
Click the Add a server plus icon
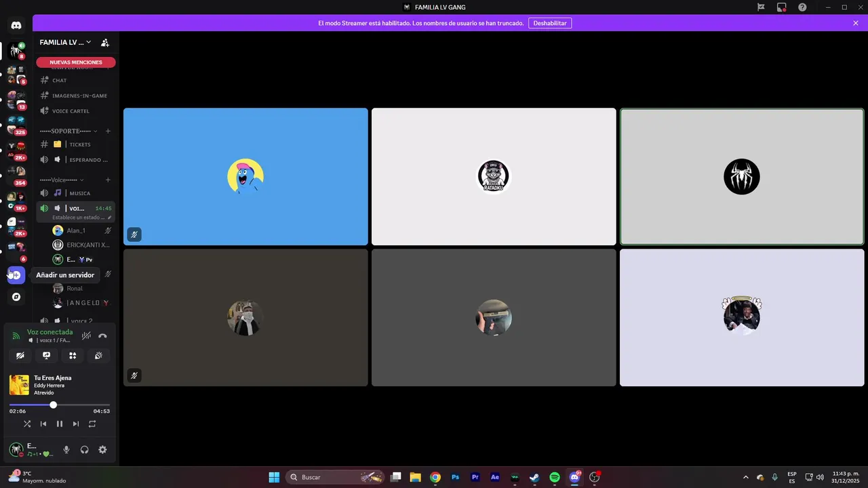tap(16, 275)
